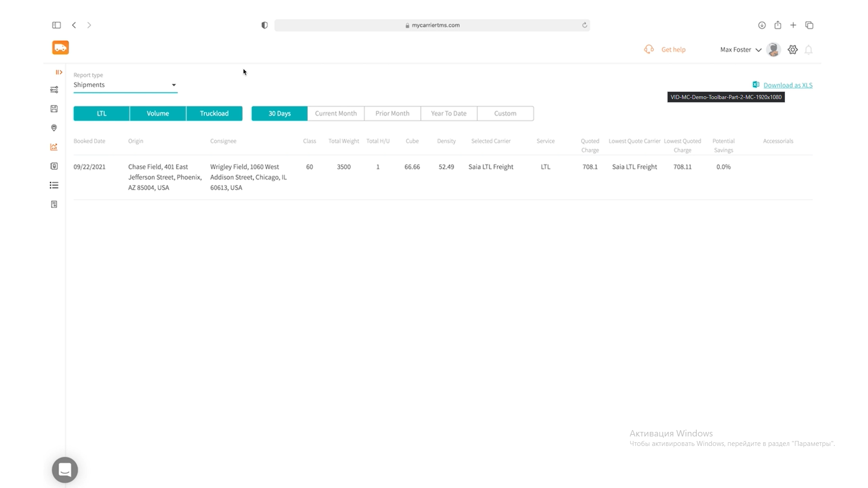Expand the sidebar with the orange arrow icon
The image size is (868, 488).
coord(59,72)
